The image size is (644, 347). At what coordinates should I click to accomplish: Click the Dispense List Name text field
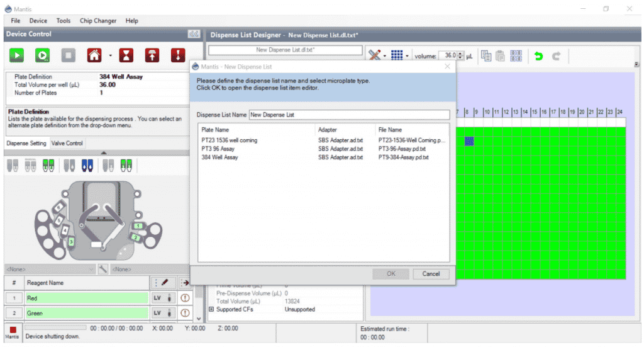[x=349, y=115]
